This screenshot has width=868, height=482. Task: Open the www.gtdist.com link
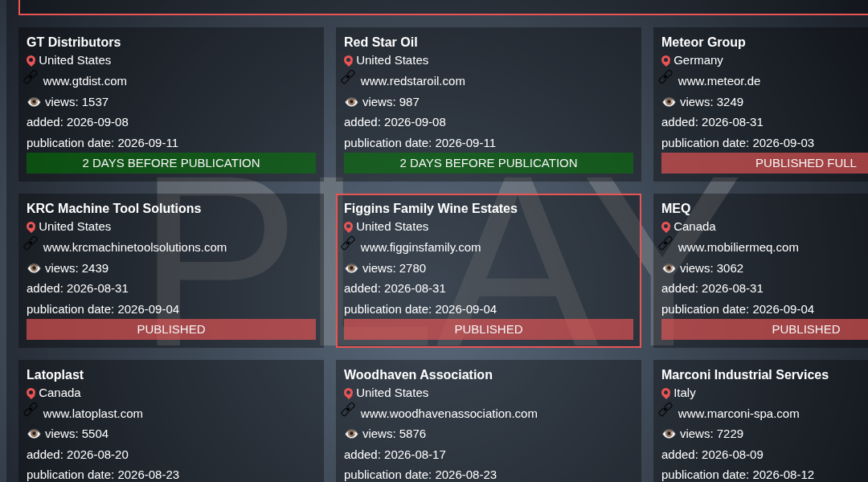(x=84, y=81)
